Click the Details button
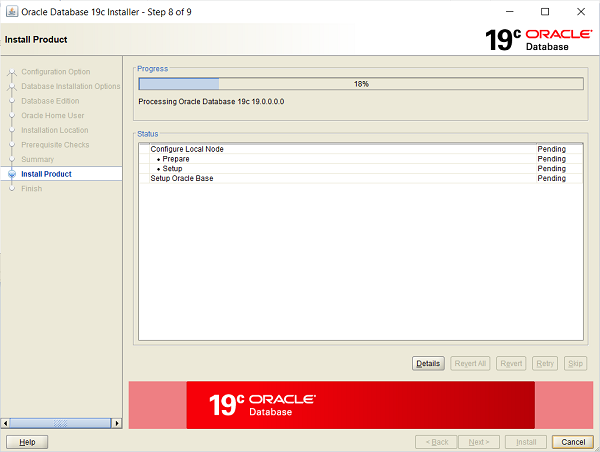 pos(428,363)
